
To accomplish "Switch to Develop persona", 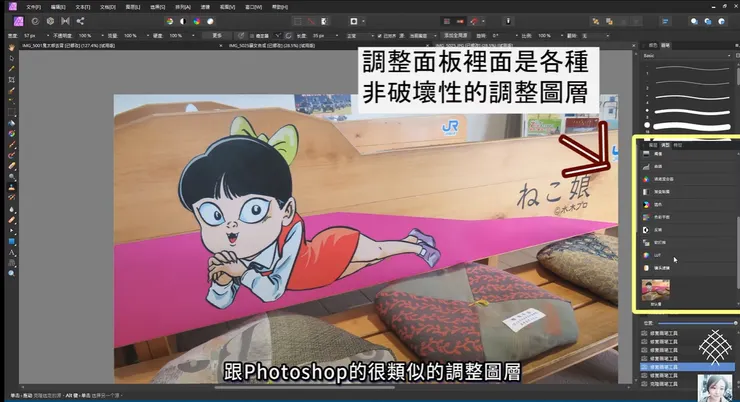I will pyautogui.click(x=50, y=21).
